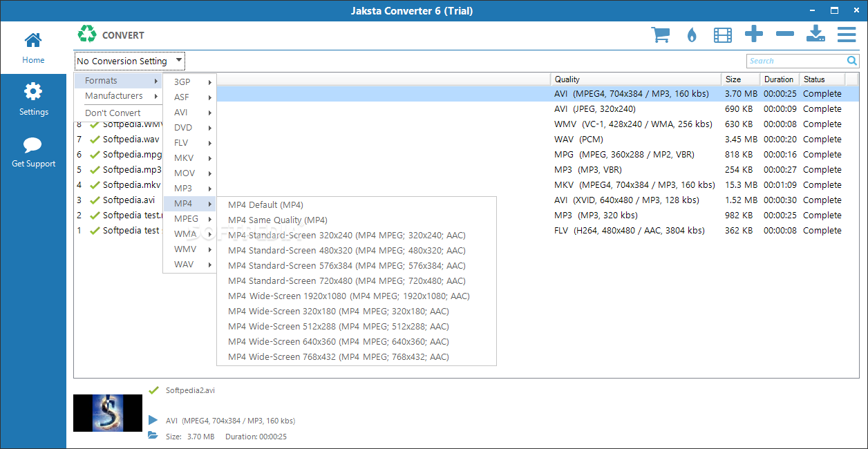Select the AVI JPEG 320x240 row
Image resolution: width=868 pixels, height=449 pixels.
click(x=466, y=109)
